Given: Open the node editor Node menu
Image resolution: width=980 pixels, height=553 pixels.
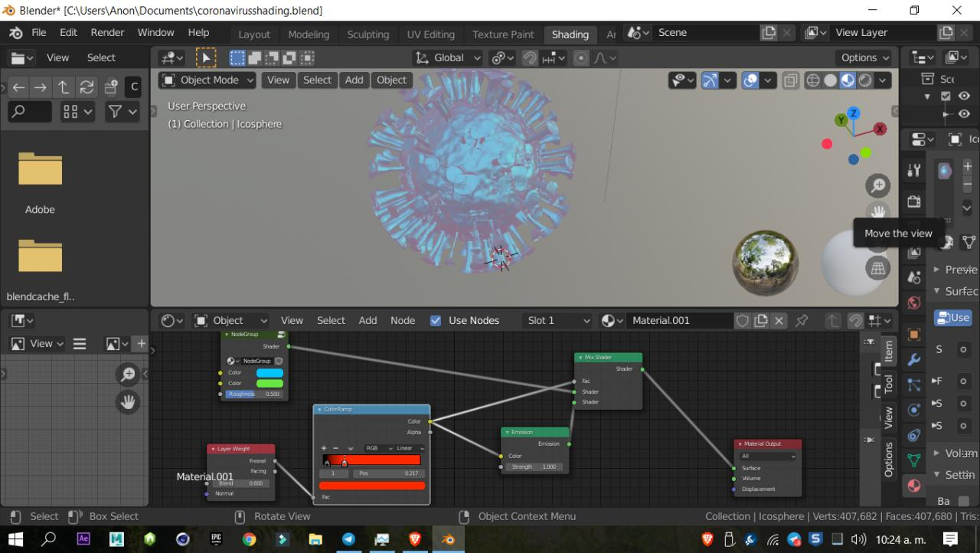Looking at the screenshot, I should pos(403,321).
